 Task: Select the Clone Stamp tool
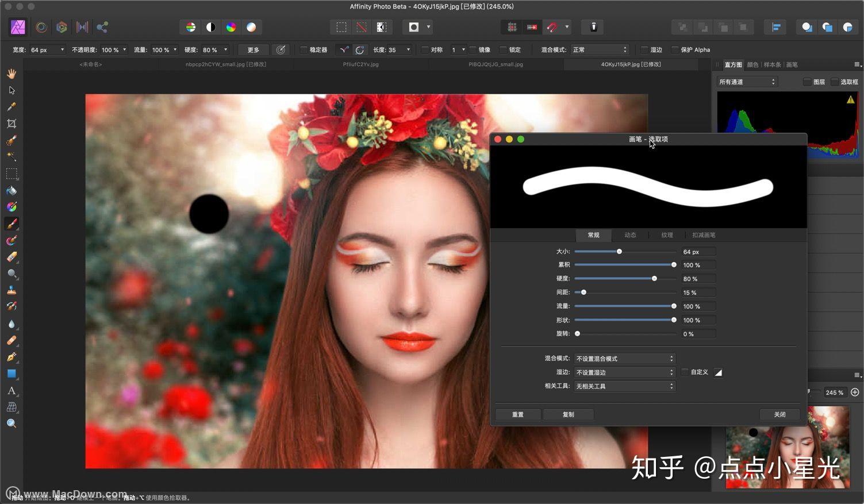(11, 290)
